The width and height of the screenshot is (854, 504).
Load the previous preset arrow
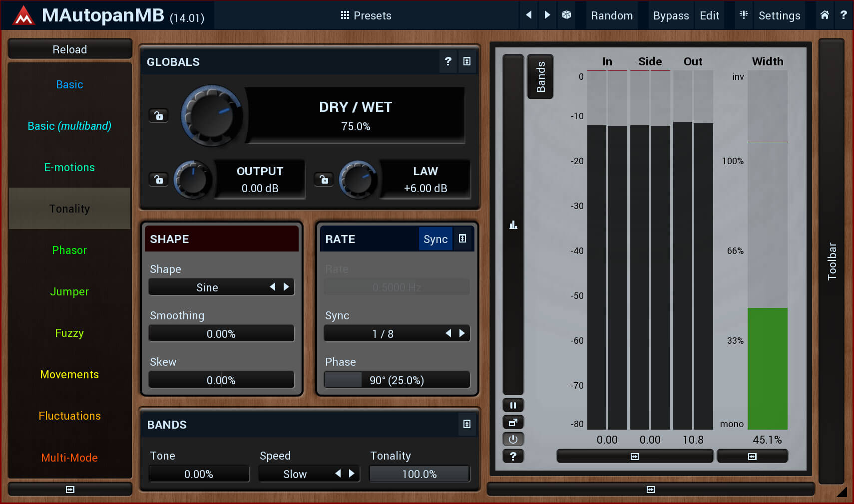coord(529,15)
